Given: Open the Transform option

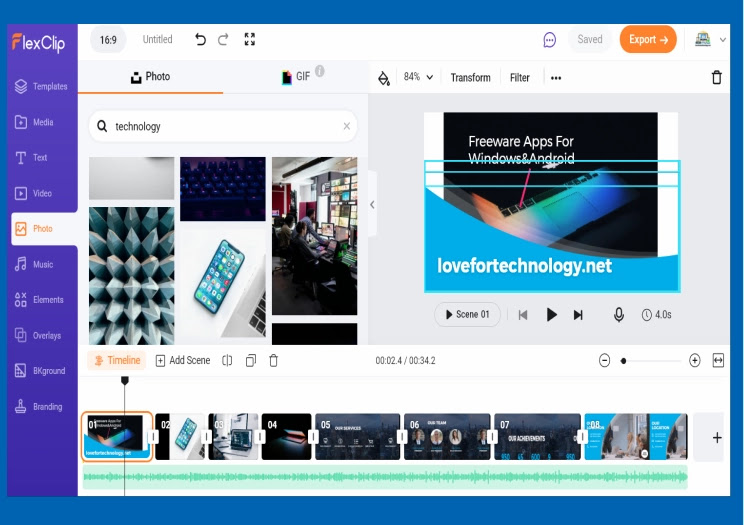Looking at the screenshot, I should click(470, 78).
